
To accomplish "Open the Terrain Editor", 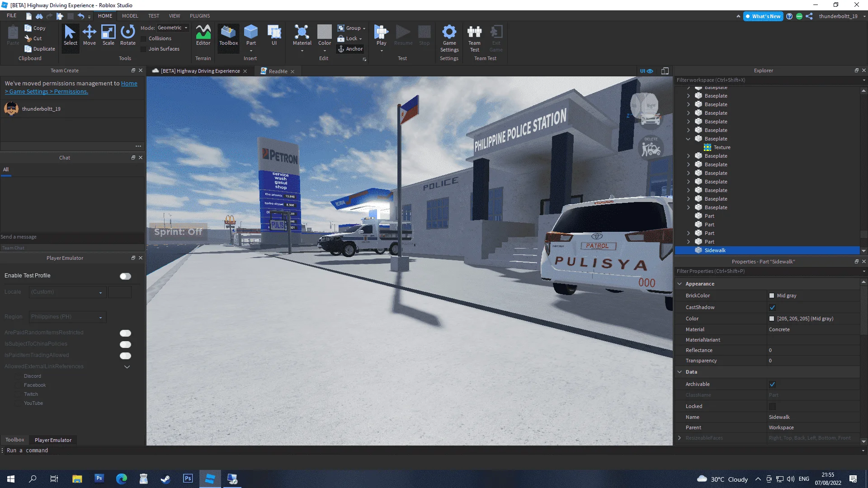I will [203, 35].
